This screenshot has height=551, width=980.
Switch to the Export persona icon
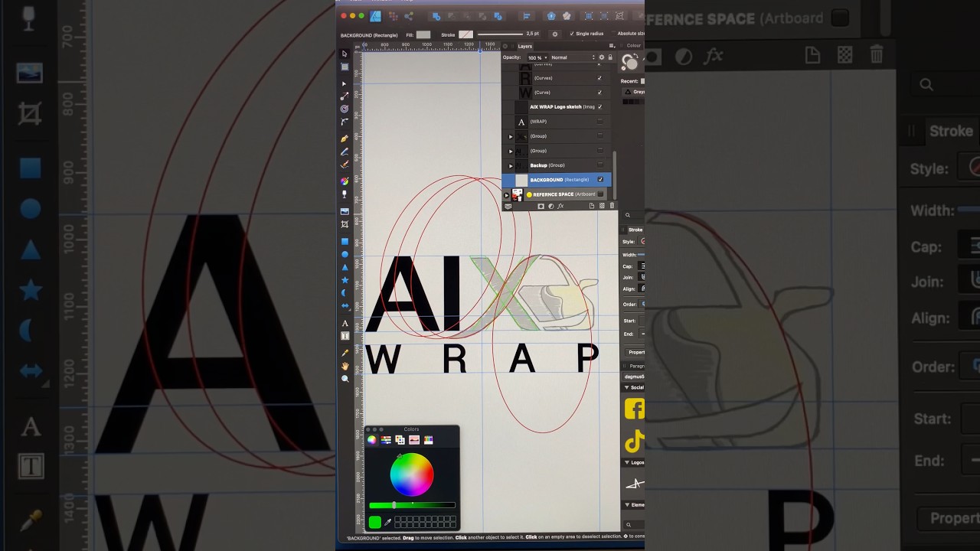pyautogui.click(x=409, y=16)
